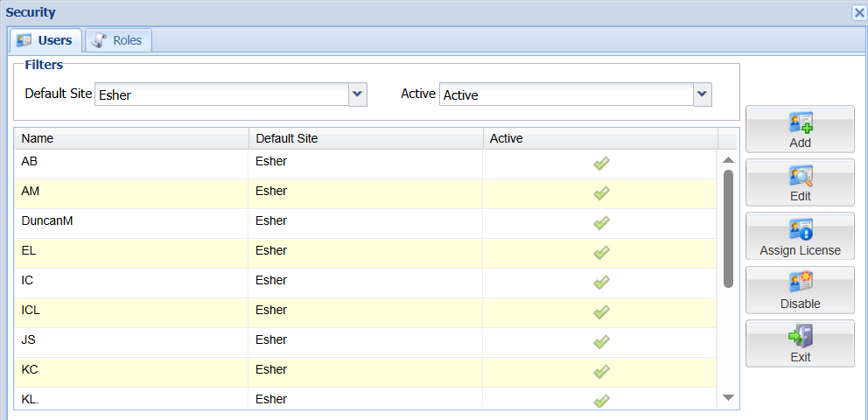Click the Active column header
This screenshot has height=420, width=868.
pos(599,138)
